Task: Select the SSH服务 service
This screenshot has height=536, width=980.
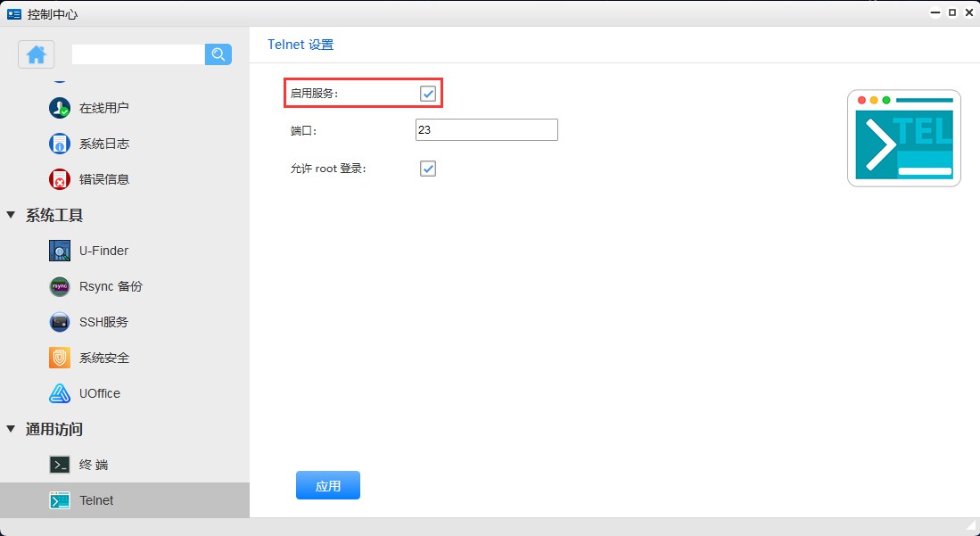Action: (103, 322)
